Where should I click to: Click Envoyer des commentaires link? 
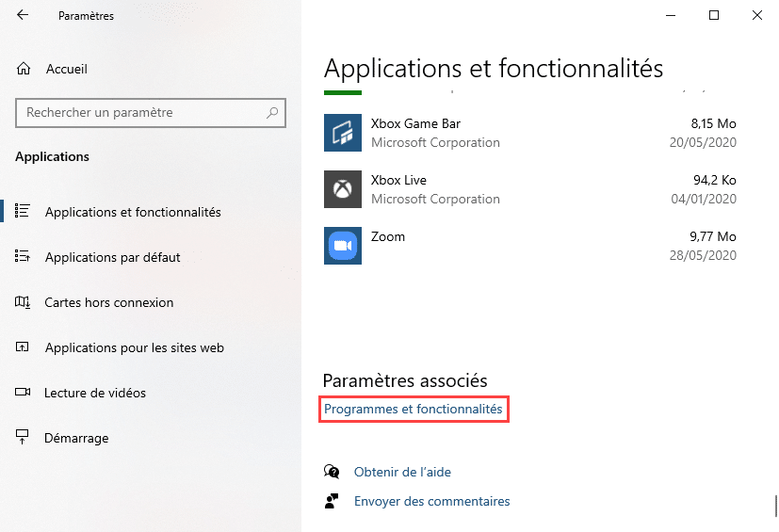(431, 501)
